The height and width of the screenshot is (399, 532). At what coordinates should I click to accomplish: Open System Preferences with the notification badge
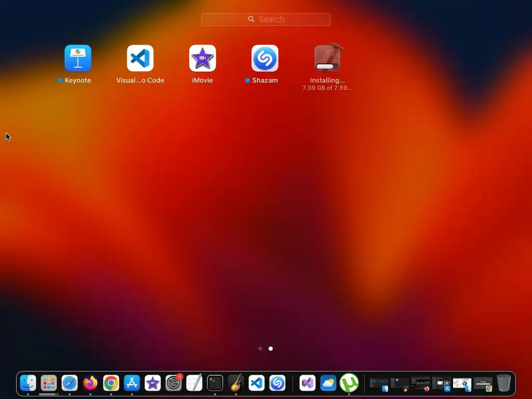coord(174,383)
